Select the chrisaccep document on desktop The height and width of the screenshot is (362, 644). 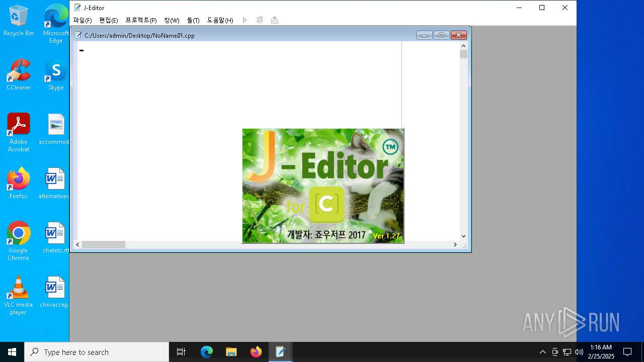coord(54,292)
